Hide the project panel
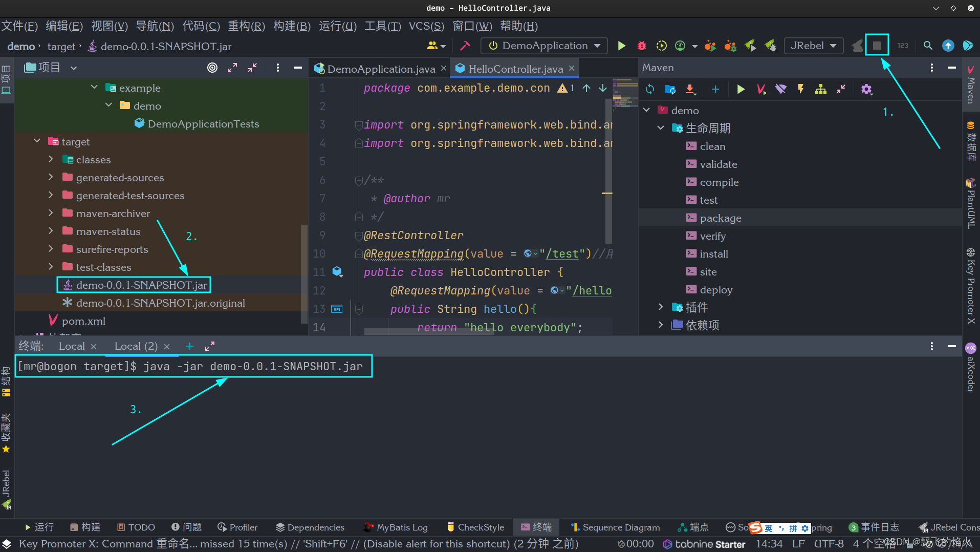The image size is (980, 552). 297,68
